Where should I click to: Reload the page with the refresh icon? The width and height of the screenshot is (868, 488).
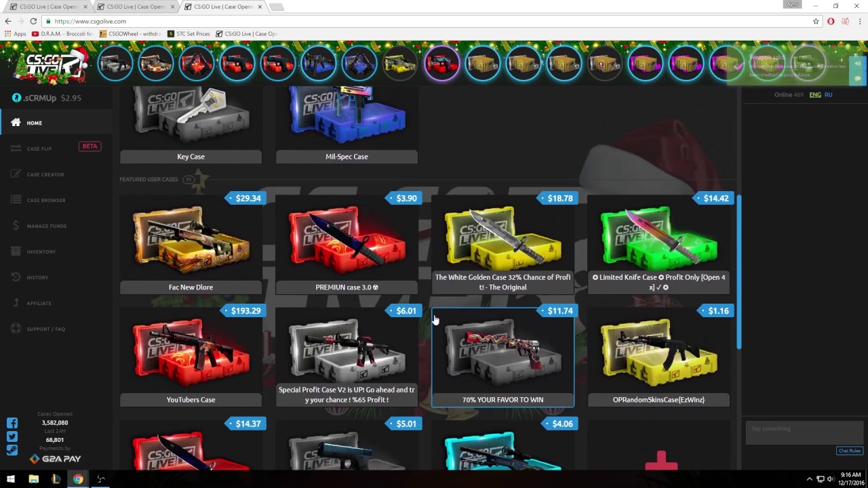tap(33, 21)
